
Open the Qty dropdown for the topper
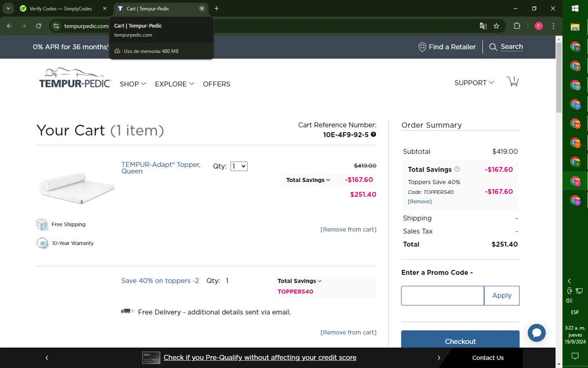[x=239, y=166]
